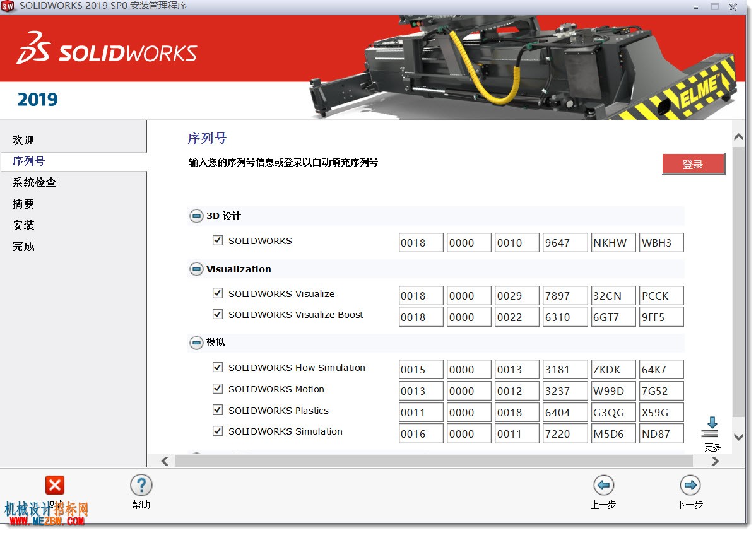Click SOLIDWORKS serial field containing NKHW
756x533 pixels.
coord(613,242)
